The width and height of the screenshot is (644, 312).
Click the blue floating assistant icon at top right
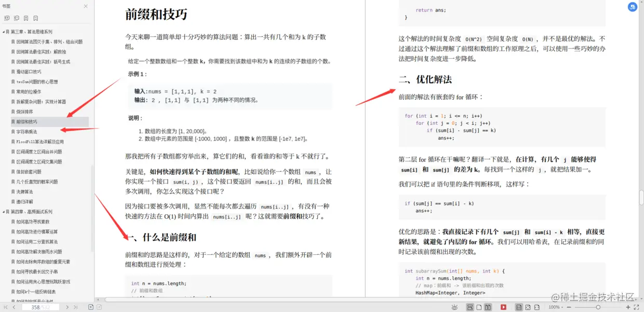[x=632, y=7]
